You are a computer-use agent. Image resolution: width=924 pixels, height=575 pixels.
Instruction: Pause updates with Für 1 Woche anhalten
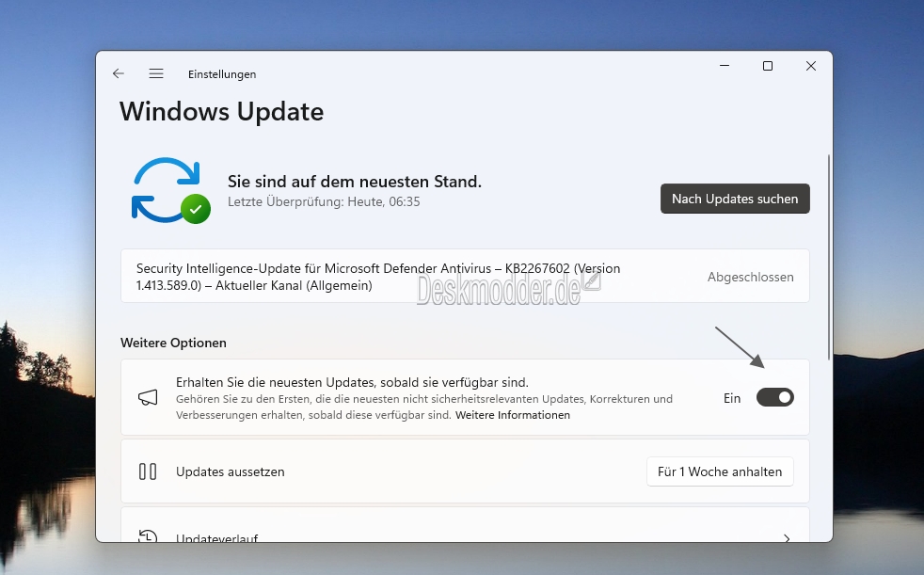pos(720,471)
